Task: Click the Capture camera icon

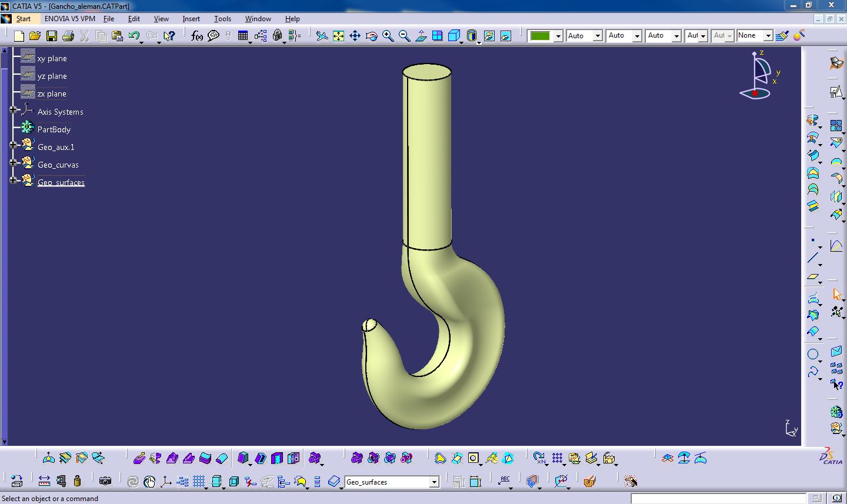Action: click(x=105, y=481)
